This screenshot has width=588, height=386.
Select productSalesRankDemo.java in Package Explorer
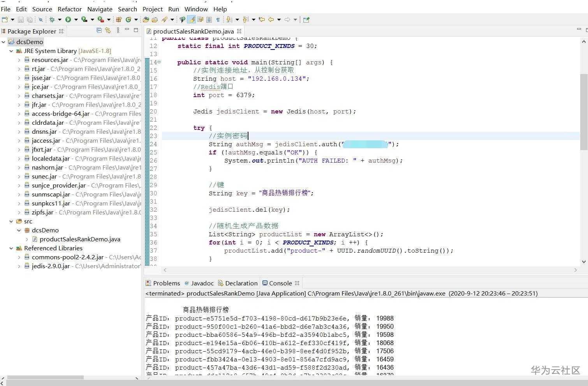click(x=79, y=239)
